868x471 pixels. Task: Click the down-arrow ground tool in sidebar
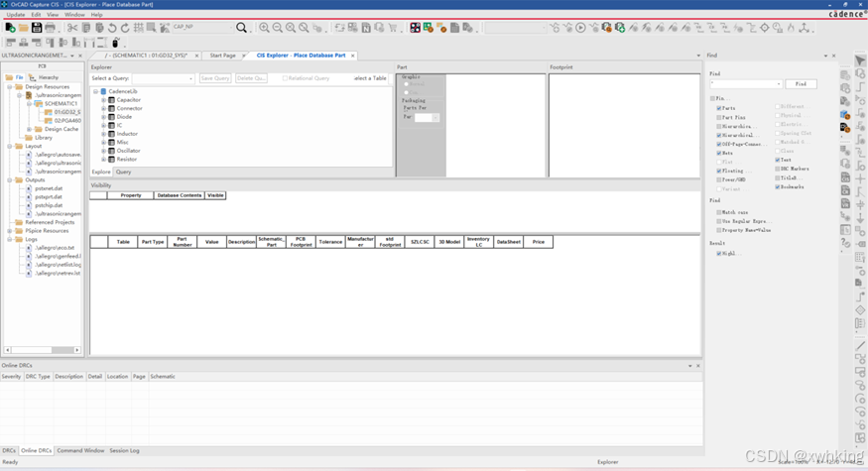pyautogui.click(x=860, y=218)
